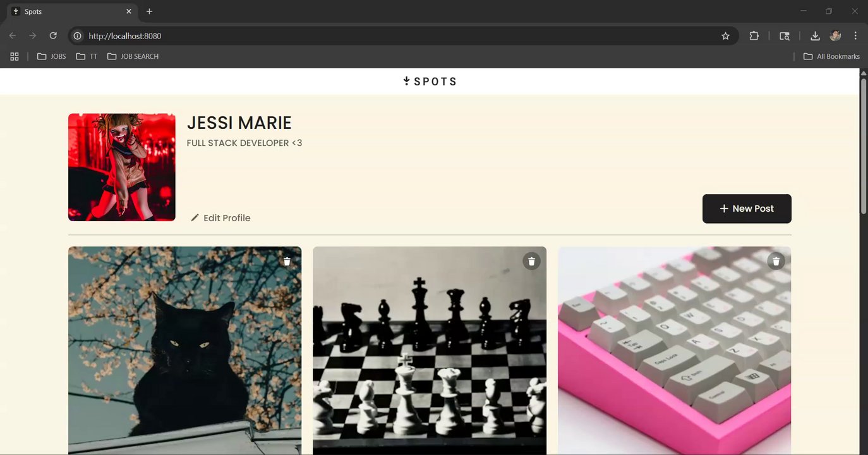Viewport: 868px width, 455px height.
Task: Open the JOBS bookmarks folder
Action: [52, 56]
